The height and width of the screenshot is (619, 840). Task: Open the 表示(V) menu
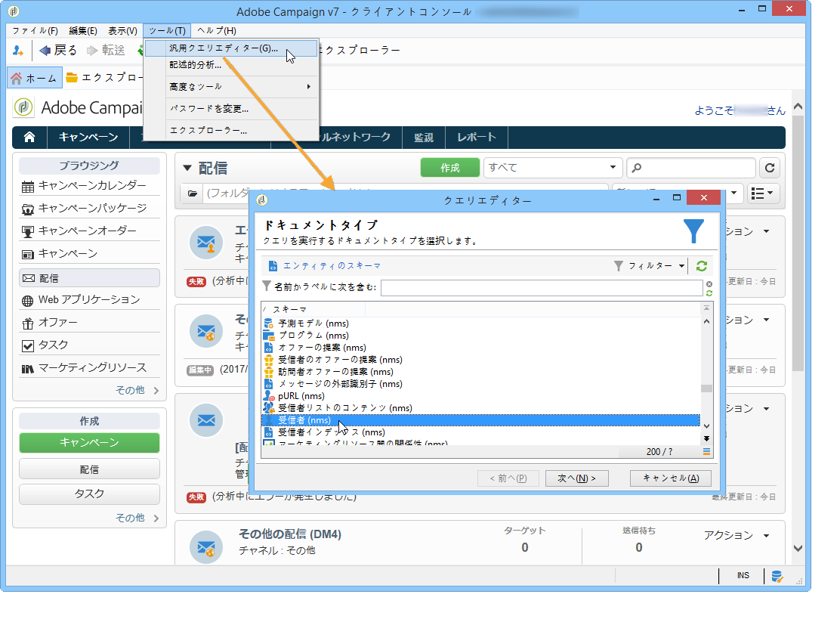tap(122, 30)
